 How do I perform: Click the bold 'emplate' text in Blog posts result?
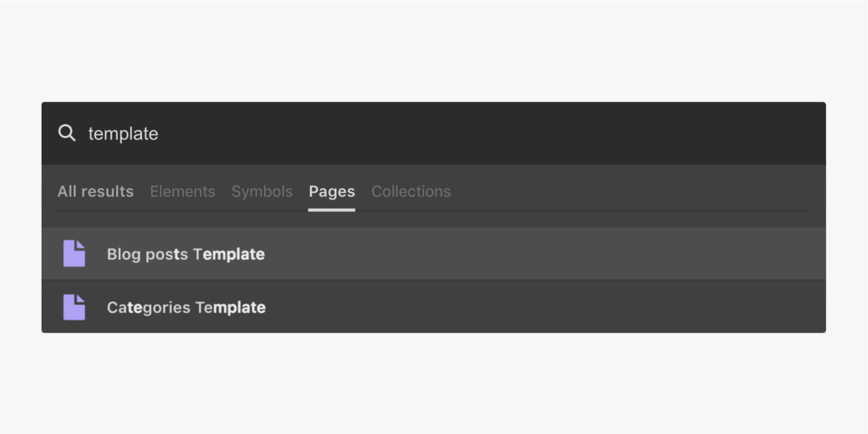pyautogui.click(x=234, y=254)
